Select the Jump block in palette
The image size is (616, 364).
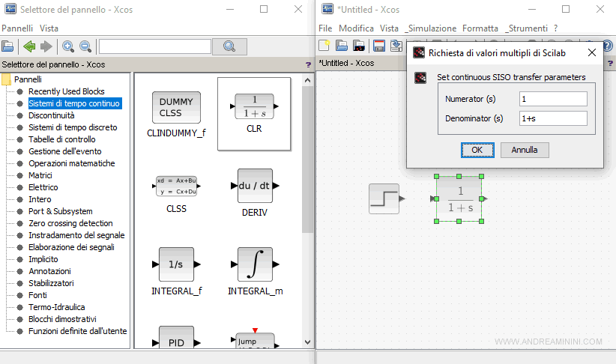(x=255, y=339)
